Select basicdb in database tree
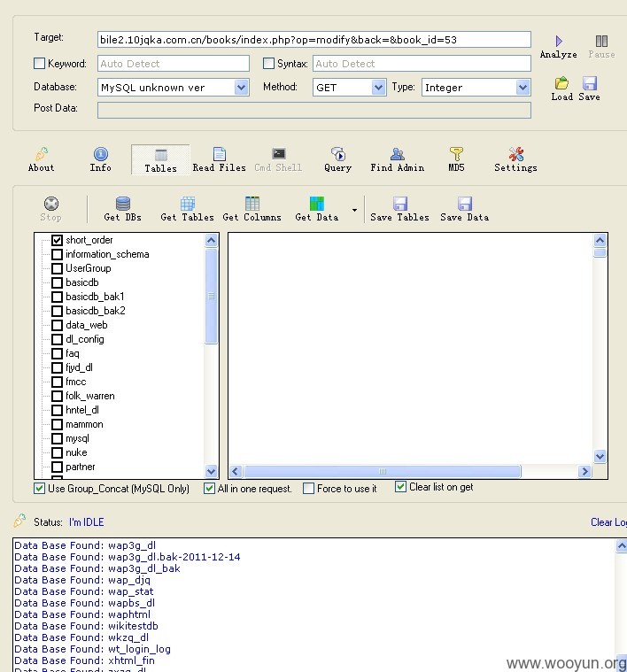627x672 pixels. pos(82,282)
